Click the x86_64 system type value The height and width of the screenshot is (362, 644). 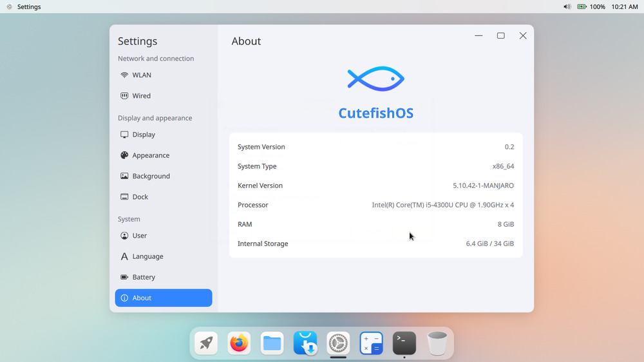tap(503, 166)
